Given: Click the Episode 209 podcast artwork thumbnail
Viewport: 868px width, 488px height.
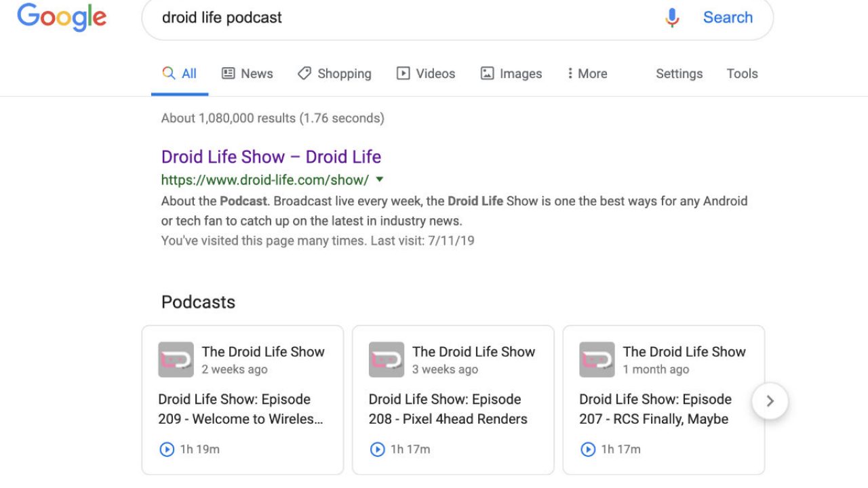Looking at the screenshot, I should tap(176, 359).
